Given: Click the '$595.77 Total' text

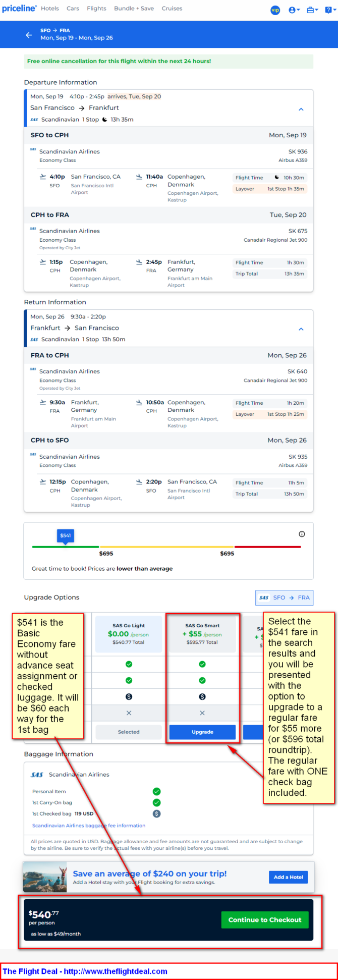Looking at the screenshot, I should tap(202, 642).
